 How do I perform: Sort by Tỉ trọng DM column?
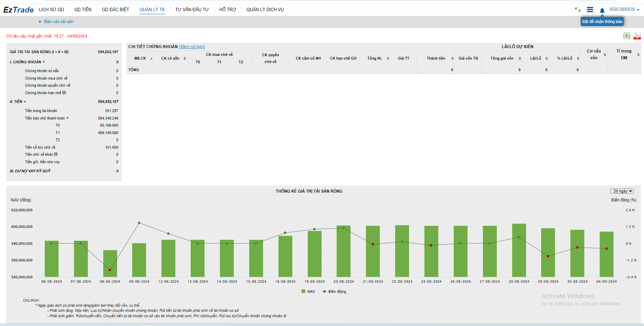[638, 55]
